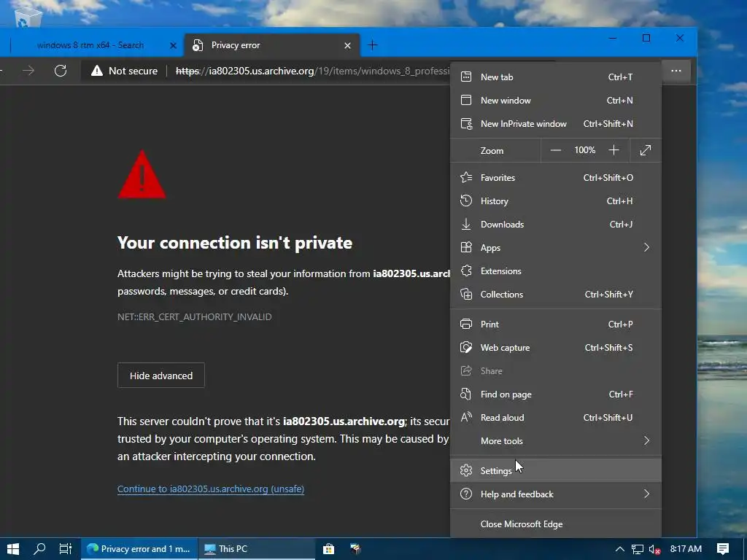Switch to the windows 8 rtm x64 Search tab
The height and width of the screenshot is (560, 747).
(90, 45)
